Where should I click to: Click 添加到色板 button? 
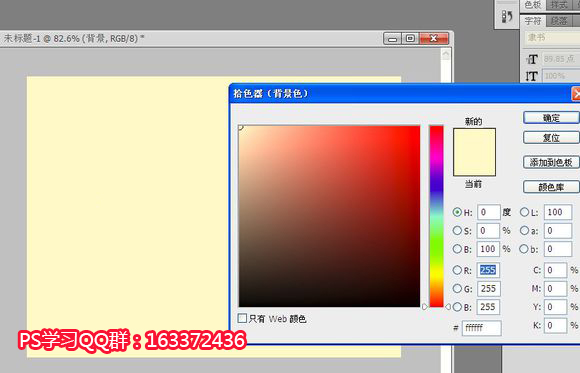(x=551, y=162)
